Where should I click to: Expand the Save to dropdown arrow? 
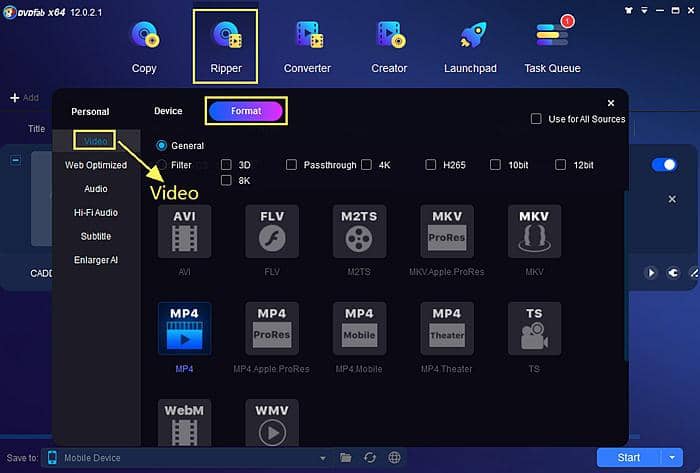322,458
